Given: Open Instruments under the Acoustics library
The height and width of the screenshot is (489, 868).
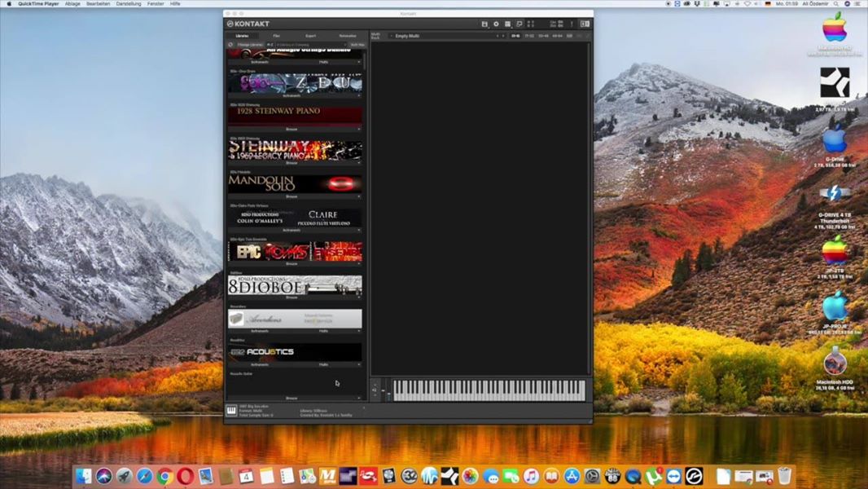Looking at the screenshot, I should point(260,365).
